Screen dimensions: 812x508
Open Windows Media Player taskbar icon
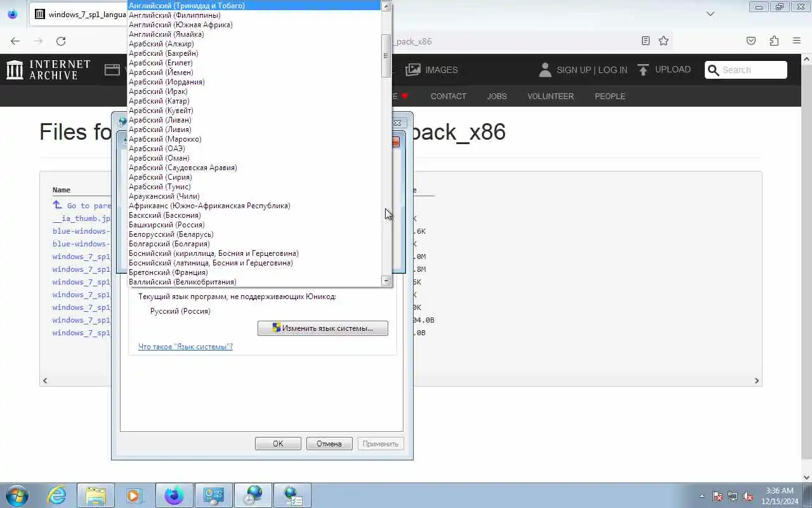[134, 495]
